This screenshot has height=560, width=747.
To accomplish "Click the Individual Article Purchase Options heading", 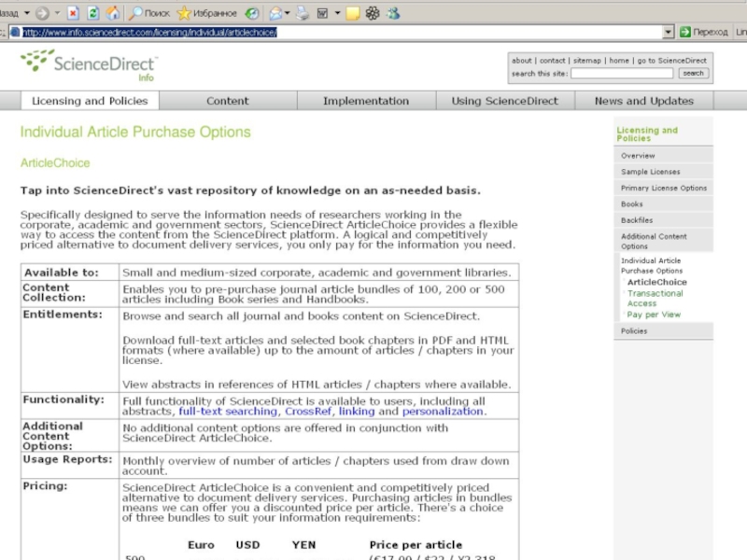I will pos(135,132).
